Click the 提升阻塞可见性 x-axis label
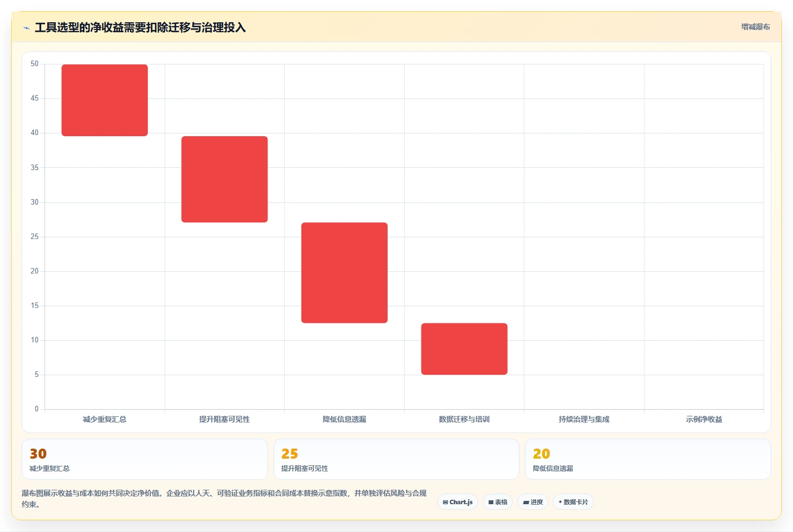The image size is (793, 532). point(225,419)
